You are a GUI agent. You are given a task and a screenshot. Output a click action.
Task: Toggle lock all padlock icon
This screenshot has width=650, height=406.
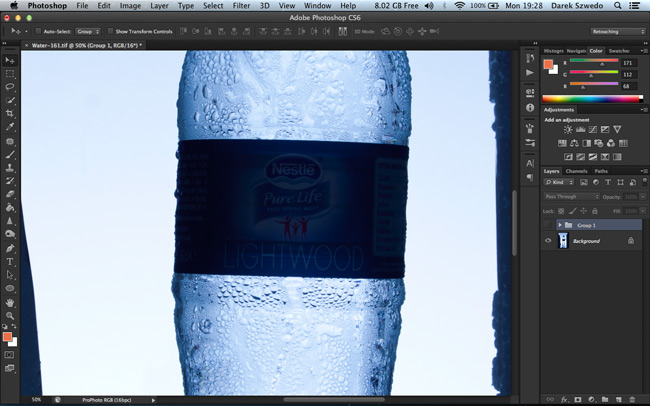[x=594, y=211]
